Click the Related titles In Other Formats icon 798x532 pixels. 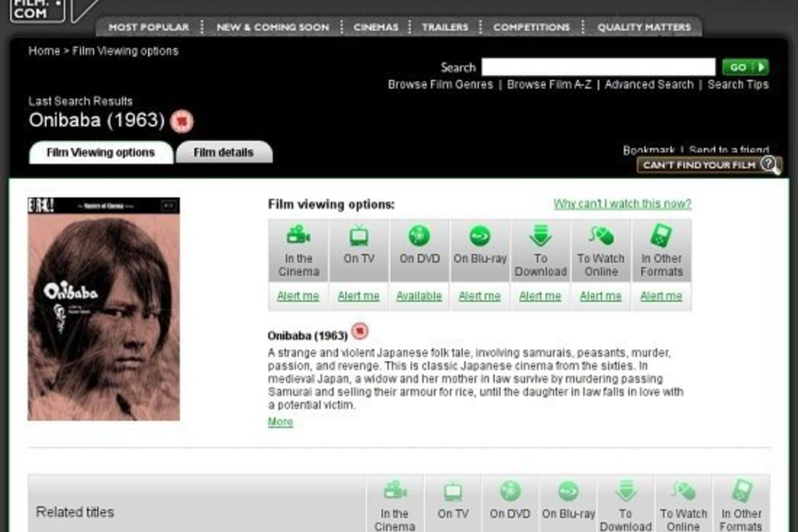(x=741, y=490)
